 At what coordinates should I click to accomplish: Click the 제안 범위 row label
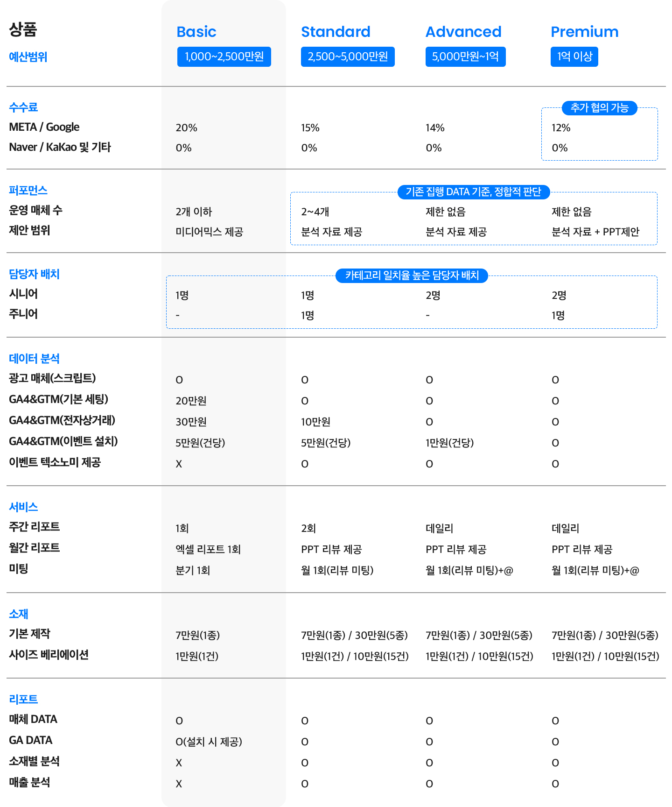[x=29, y=230]
